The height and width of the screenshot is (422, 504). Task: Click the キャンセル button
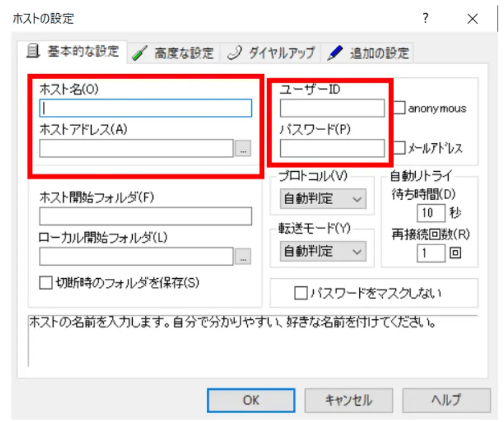click(349, 401)
